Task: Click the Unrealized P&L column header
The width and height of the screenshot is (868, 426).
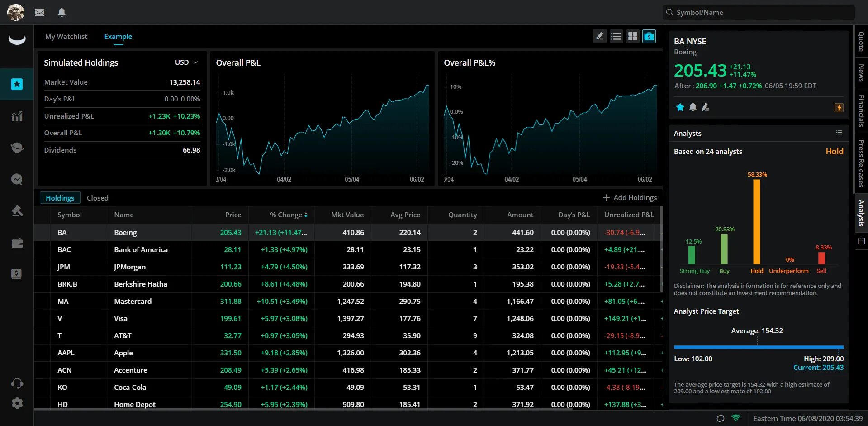Action: pos(629,215)
